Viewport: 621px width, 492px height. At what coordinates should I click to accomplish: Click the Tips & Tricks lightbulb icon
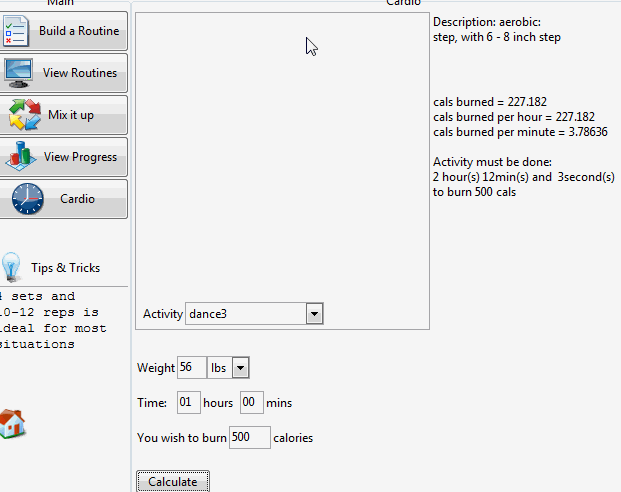(x=11, y=267)
